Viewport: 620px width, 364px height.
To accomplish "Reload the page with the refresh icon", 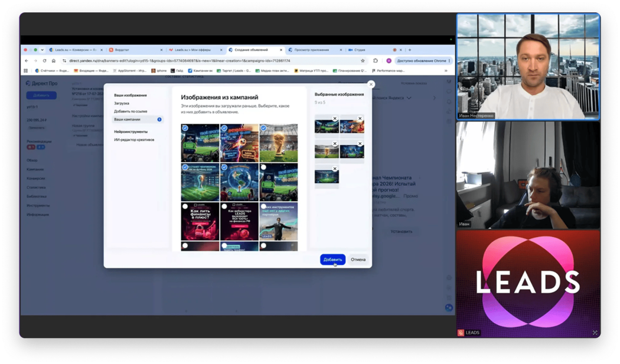I will (x=45, y=61).
